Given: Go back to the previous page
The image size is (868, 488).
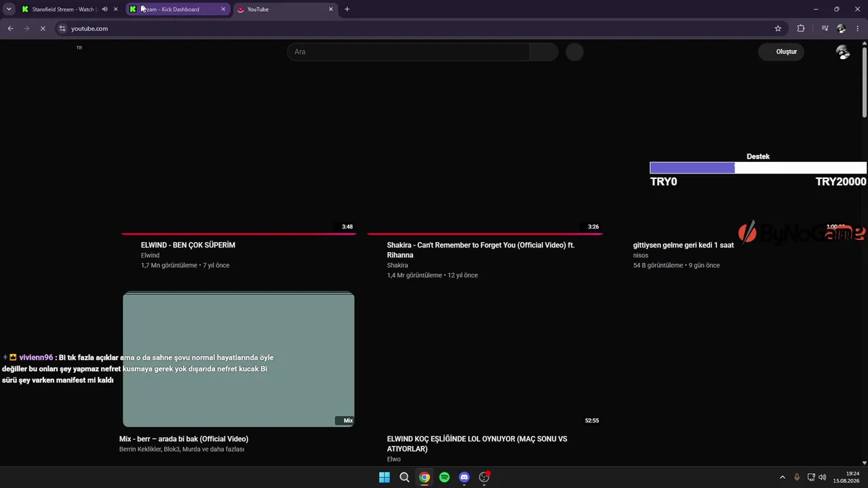Looking at the screenshot, I should (x=10, y=28).
